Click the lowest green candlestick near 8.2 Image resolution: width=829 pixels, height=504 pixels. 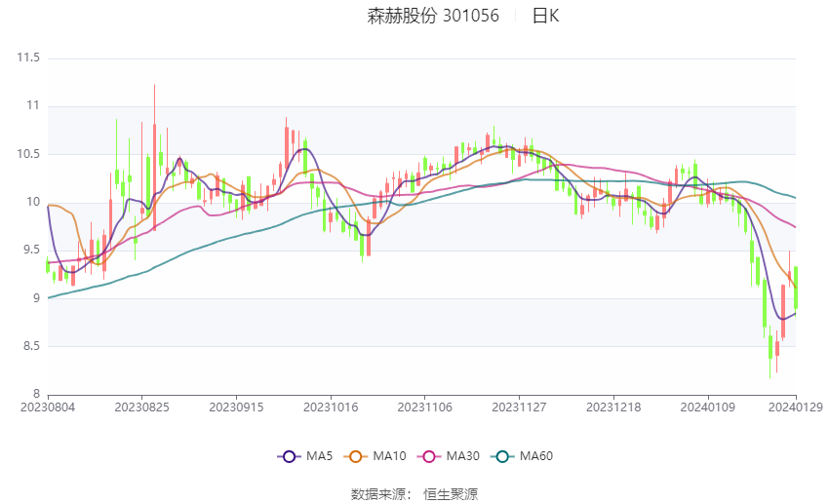[x=770, y=347]
